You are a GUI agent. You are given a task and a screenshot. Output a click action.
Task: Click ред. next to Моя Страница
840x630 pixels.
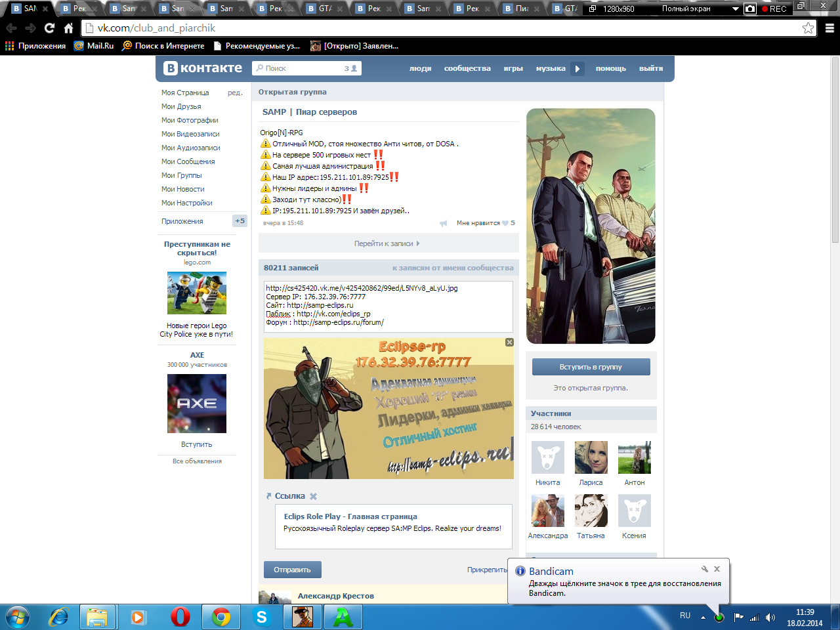pyautogui.click(x=235, y=93)
